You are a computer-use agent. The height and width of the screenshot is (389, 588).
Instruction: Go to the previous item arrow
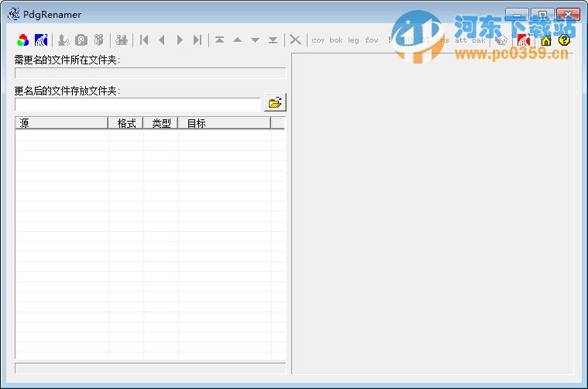click(162, 40)
